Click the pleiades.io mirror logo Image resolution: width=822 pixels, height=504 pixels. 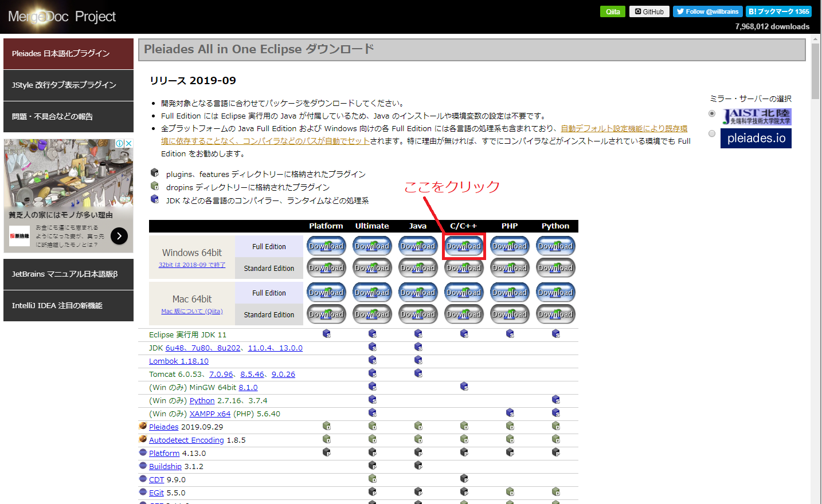(x=756, y=138)
